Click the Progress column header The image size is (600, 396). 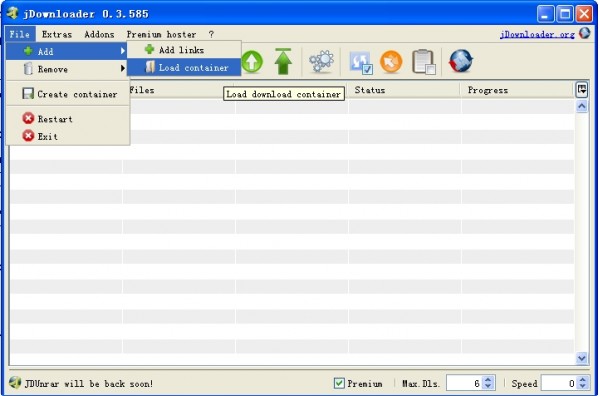coord(517,90)
